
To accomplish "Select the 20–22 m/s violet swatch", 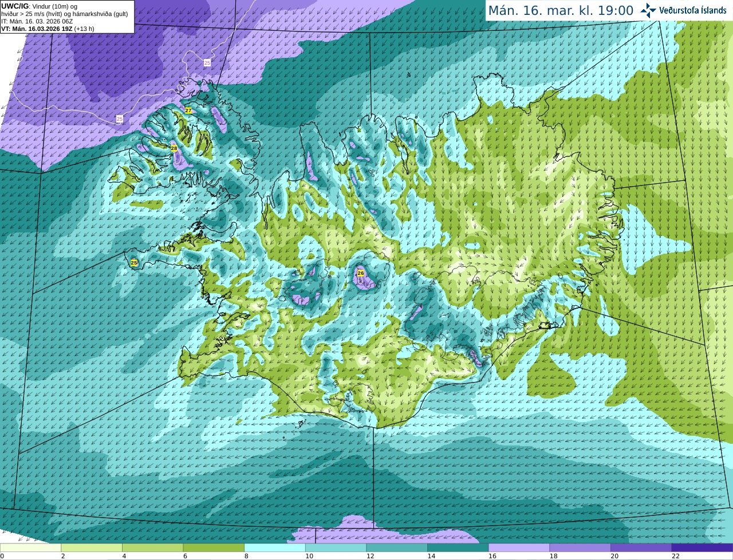I will [x=641, y=548].
